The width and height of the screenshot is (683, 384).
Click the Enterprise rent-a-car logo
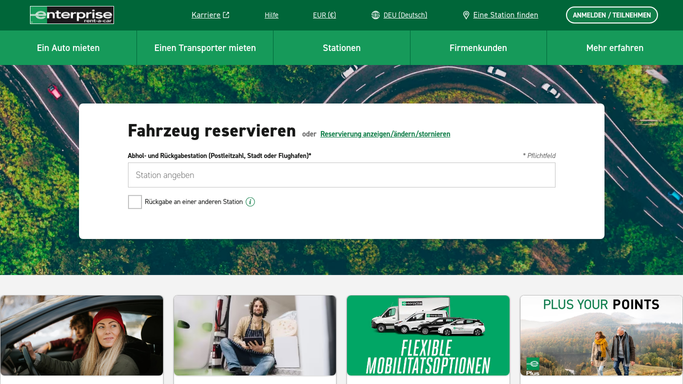(x=72, y=15)
